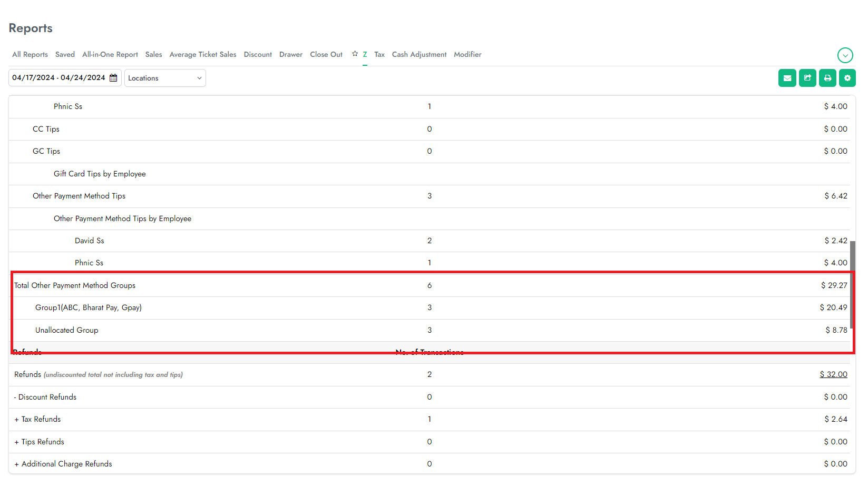Image resolution: width=868 pixels, height=477 pixels.
Task: Click the $ 32.00 refunds amount link
Action: click(833, 374)
